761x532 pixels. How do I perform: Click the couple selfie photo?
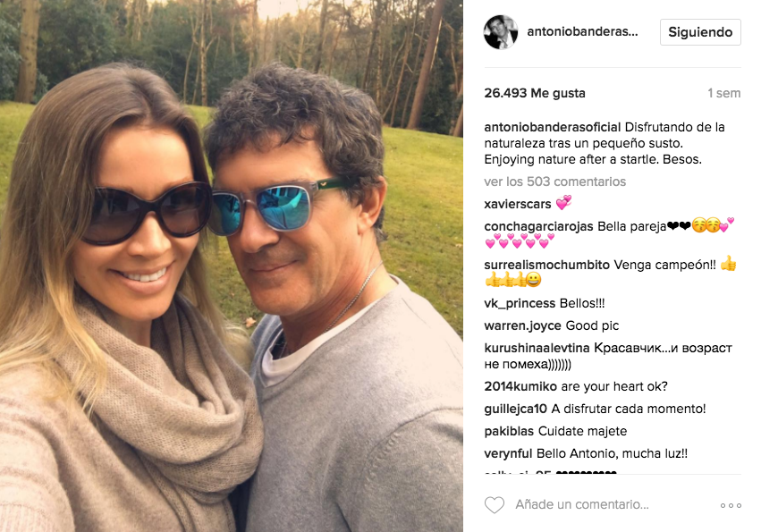pos(232,266)
